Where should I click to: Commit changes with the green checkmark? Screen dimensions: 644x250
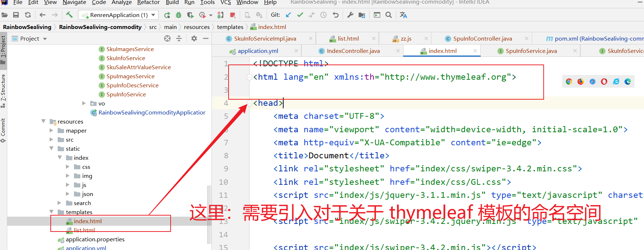[x=300, y=15]
